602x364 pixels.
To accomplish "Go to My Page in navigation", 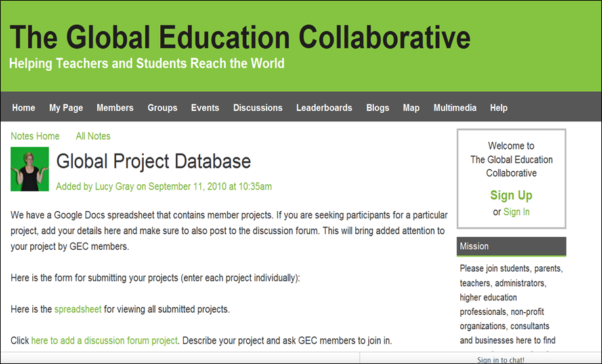I will [66, 108].
